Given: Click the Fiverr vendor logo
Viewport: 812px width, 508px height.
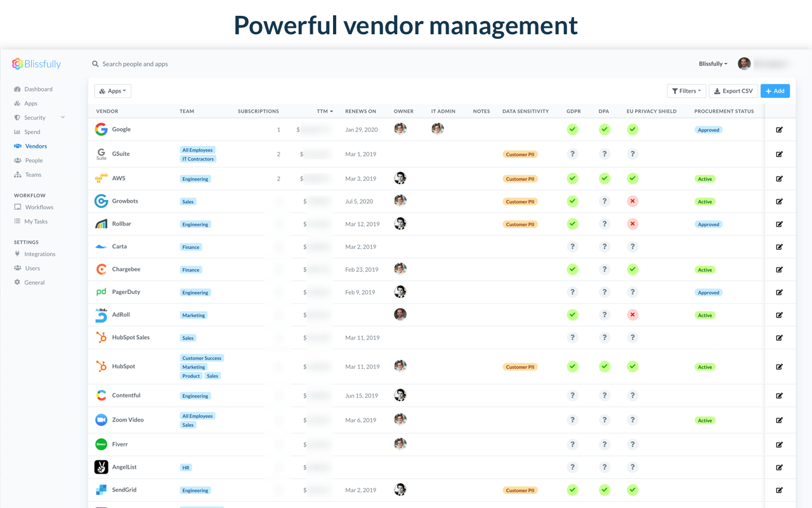Looking at the screenshot, I should tap(101, 444).
